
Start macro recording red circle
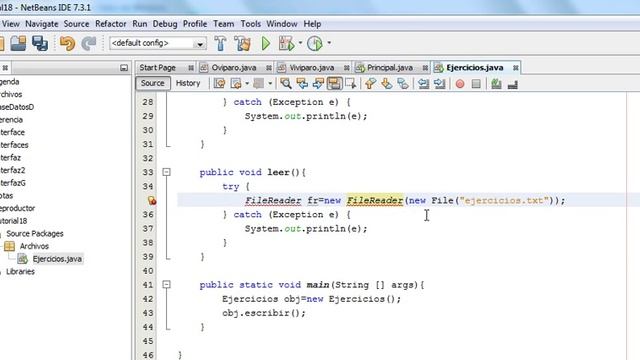460,84
